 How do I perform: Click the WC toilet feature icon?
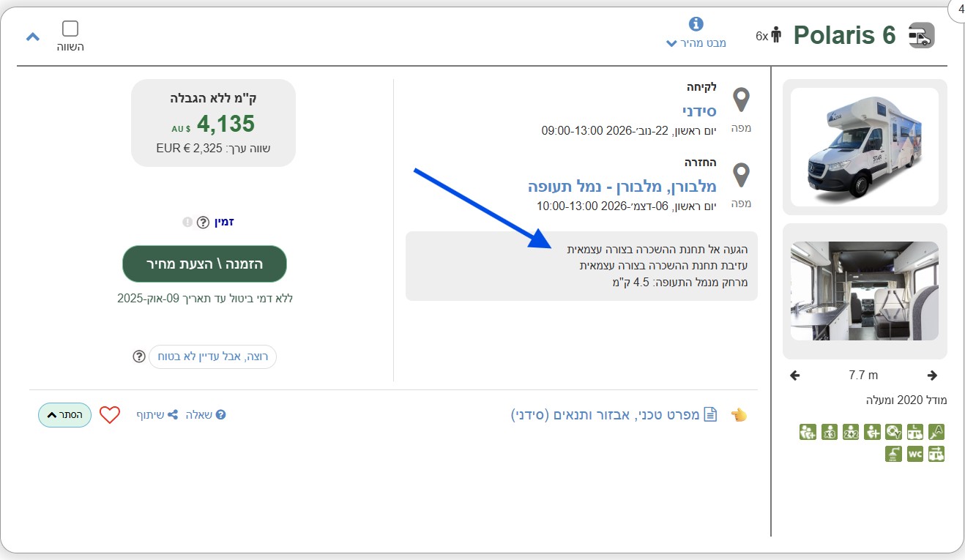[x=914, y=454]
